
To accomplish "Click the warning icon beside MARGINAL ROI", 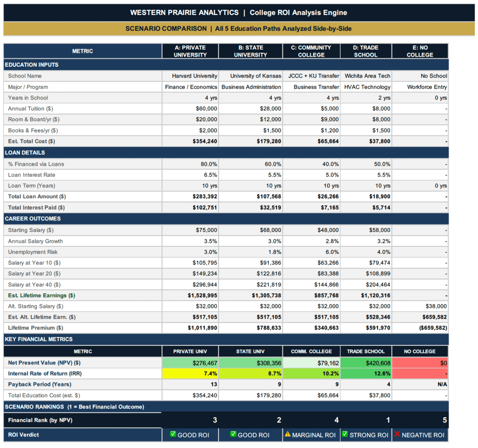I will click(x=288, y=435).
